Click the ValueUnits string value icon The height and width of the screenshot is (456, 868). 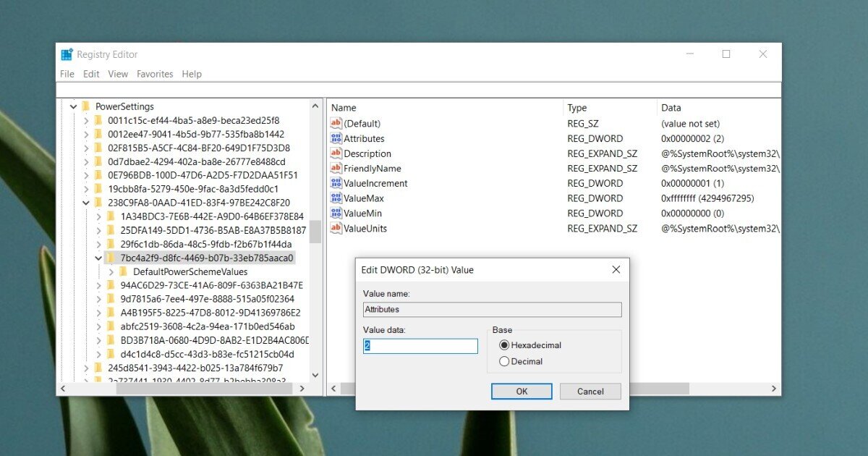tap(336, 228)
